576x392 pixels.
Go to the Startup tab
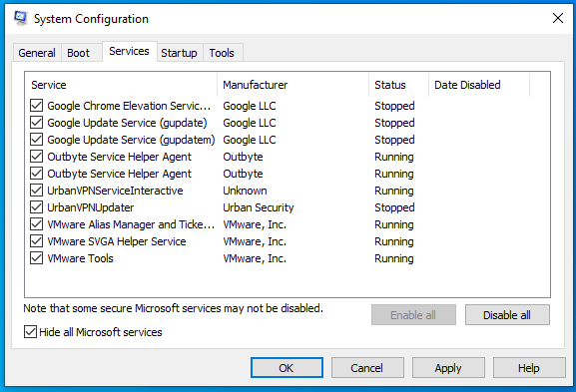(179, 53)
